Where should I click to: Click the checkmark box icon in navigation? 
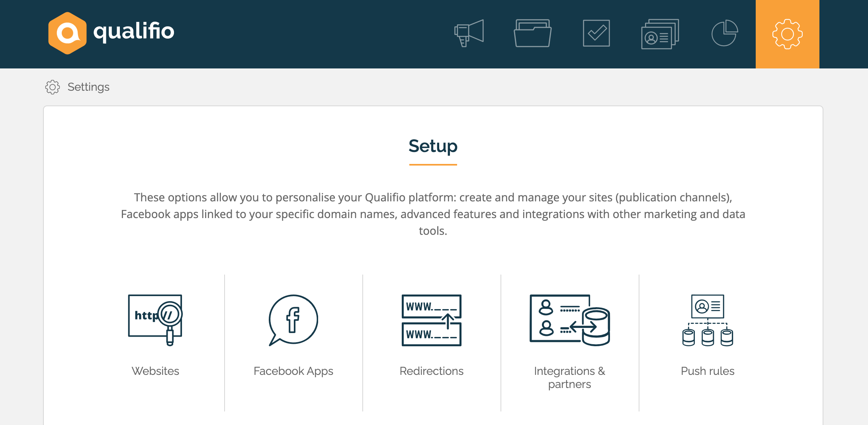[x=596, y=33]
